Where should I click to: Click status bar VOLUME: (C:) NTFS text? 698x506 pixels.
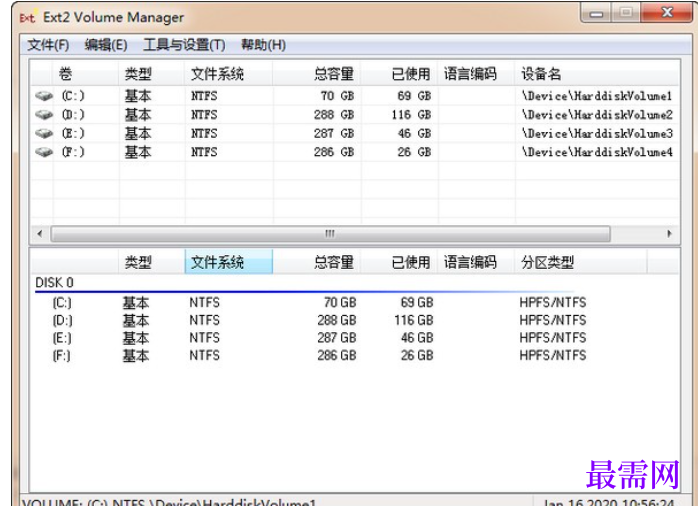tap(169, 502)
